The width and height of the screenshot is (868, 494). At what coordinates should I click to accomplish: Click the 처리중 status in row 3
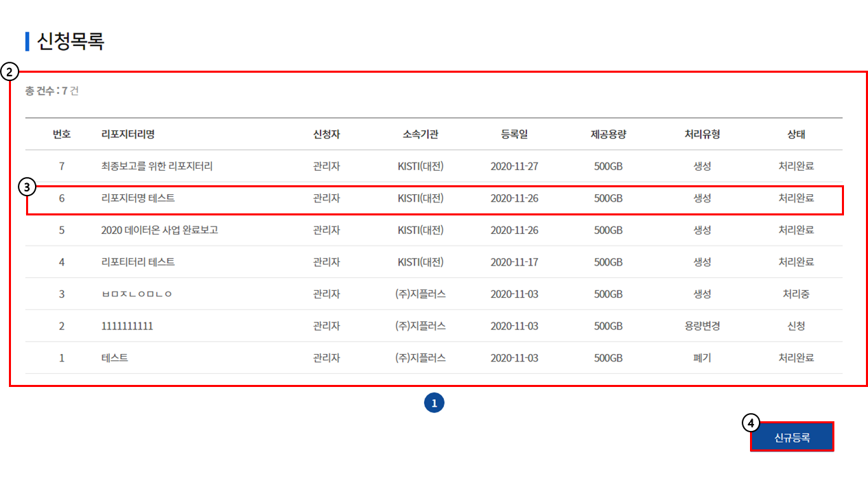click(795, 294)
